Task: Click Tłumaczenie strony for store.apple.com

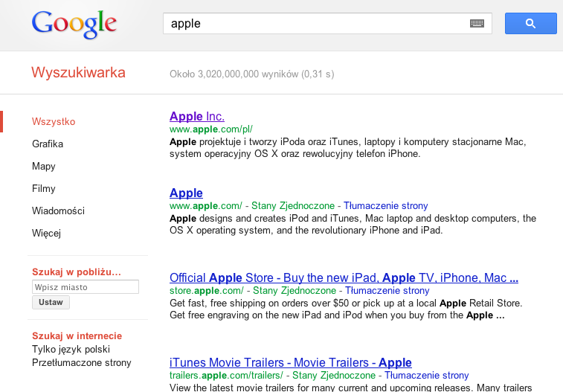Action: coord(387,290)
